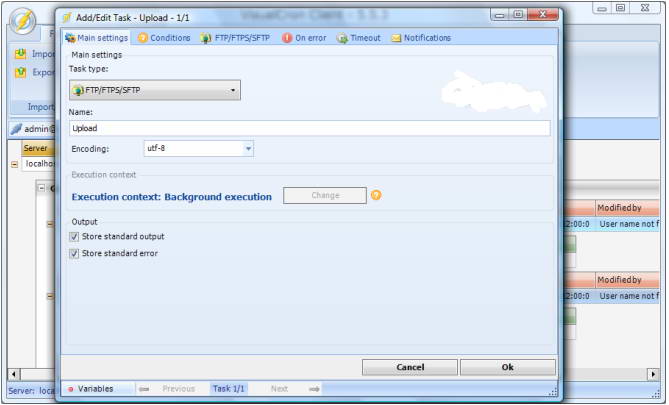Minimize the Add/Edit Task dialog
669x405 pixels.
click(x=500, y=15)
